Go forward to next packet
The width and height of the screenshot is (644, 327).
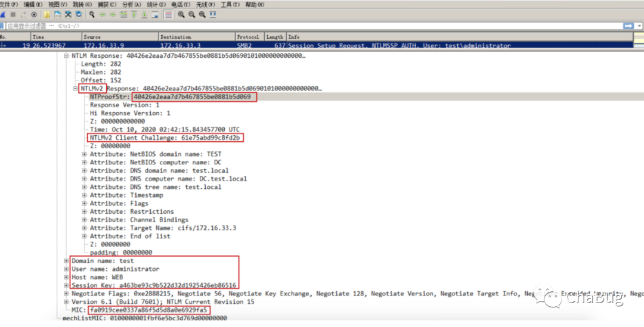[113, 15]
